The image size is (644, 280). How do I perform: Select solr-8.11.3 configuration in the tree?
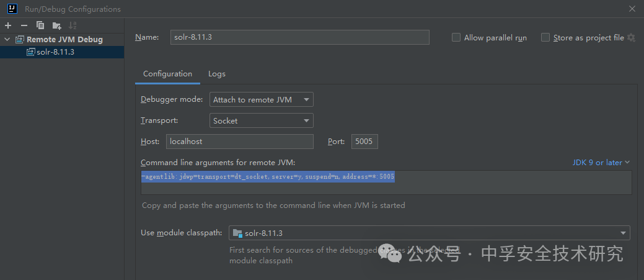pyautogui.click(x=62, y=52)
